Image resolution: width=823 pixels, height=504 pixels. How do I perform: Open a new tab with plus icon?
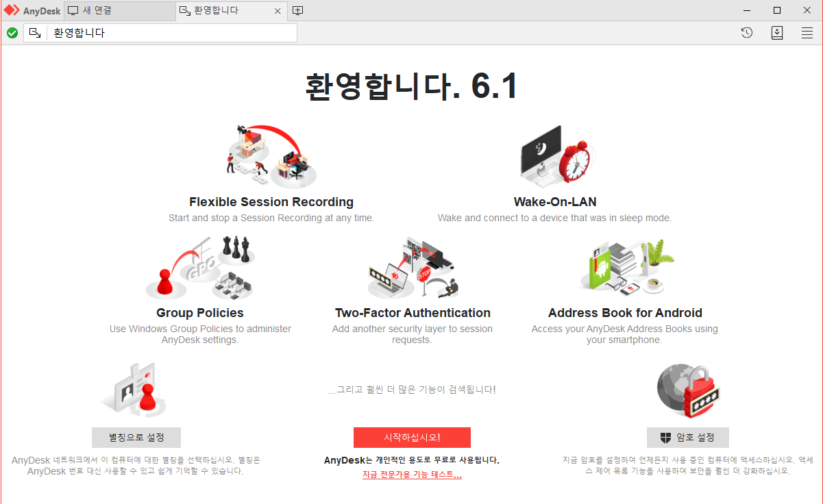click(x=297, y=10)
